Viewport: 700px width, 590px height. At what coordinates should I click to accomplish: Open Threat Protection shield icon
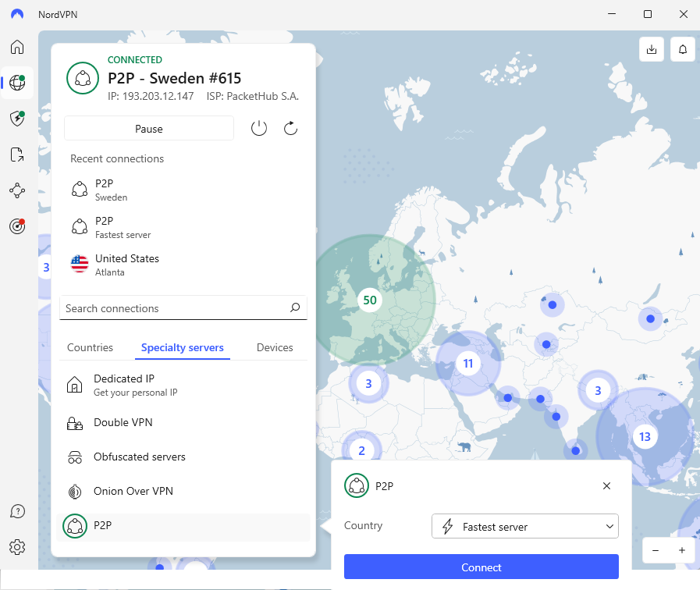coord(17,119)
